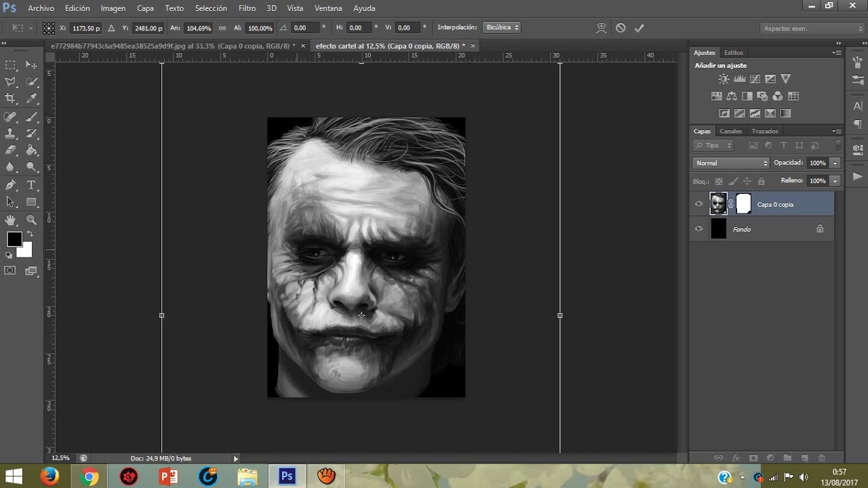Hide the Fondo layer
The image size is (868, 488).
(x=699, y=229)
